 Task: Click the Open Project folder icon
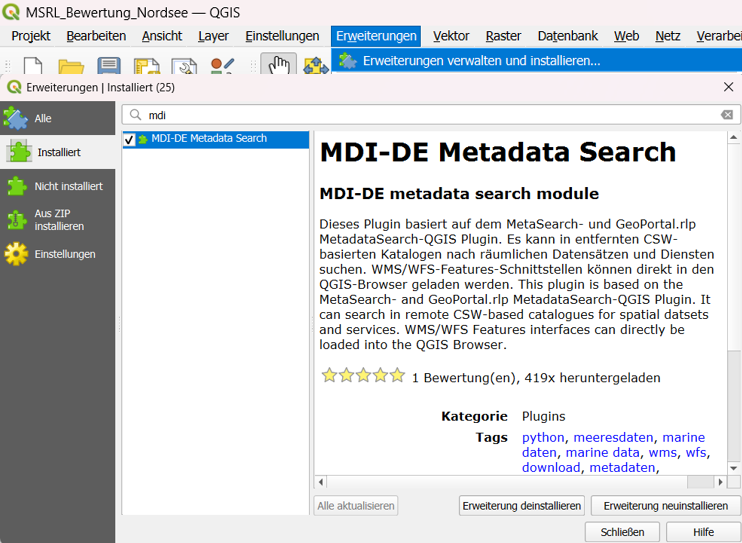(71, 67)
